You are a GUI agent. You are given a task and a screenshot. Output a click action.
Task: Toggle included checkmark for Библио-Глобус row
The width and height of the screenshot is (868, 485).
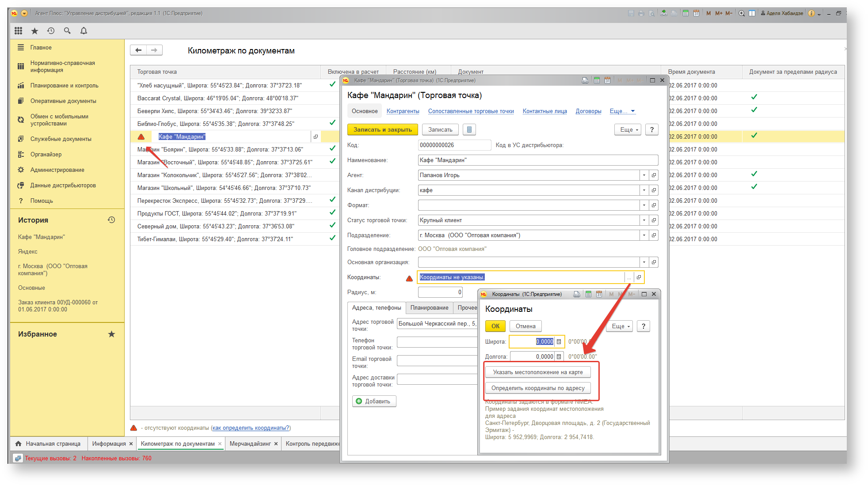(332, 123)
